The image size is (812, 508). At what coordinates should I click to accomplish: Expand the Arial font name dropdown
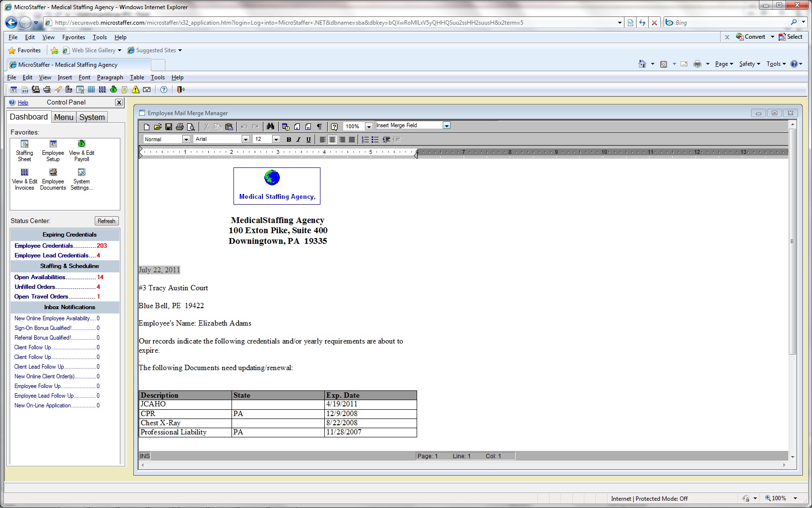coord(246,139)
